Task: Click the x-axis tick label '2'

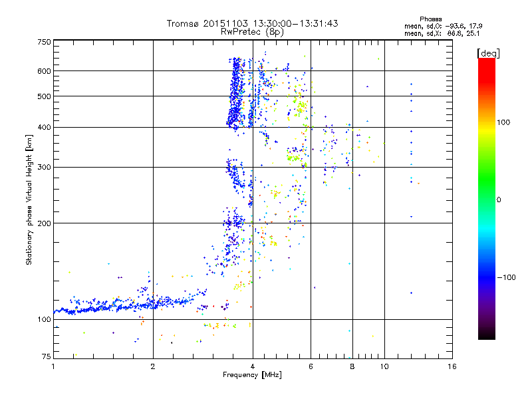Action: point(153,366)
